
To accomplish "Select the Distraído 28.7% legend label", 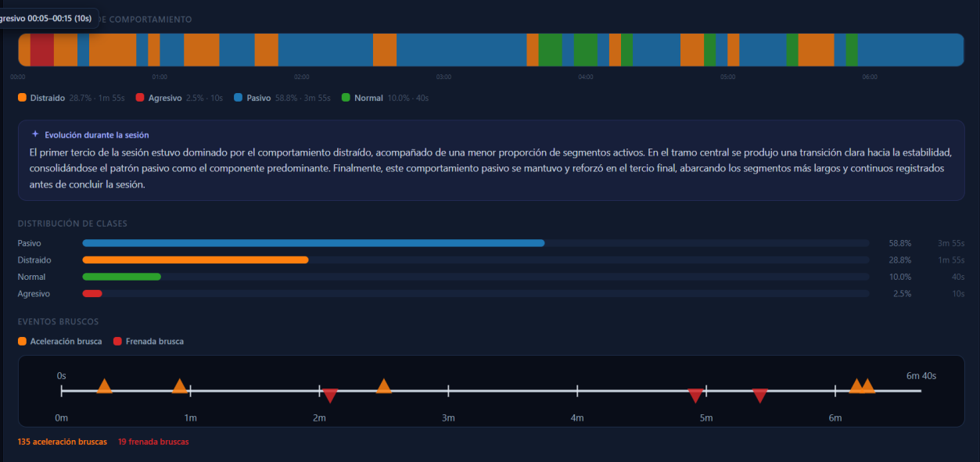I will [77, 98].
